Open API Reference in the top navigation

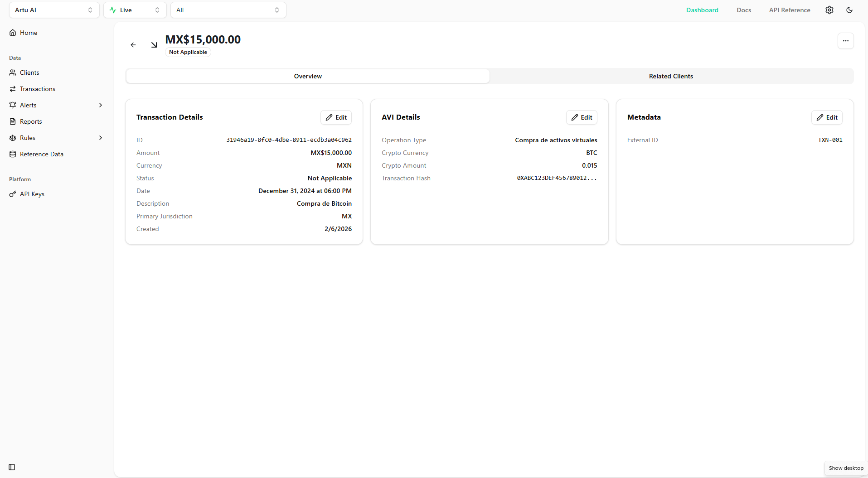(790, 10)
